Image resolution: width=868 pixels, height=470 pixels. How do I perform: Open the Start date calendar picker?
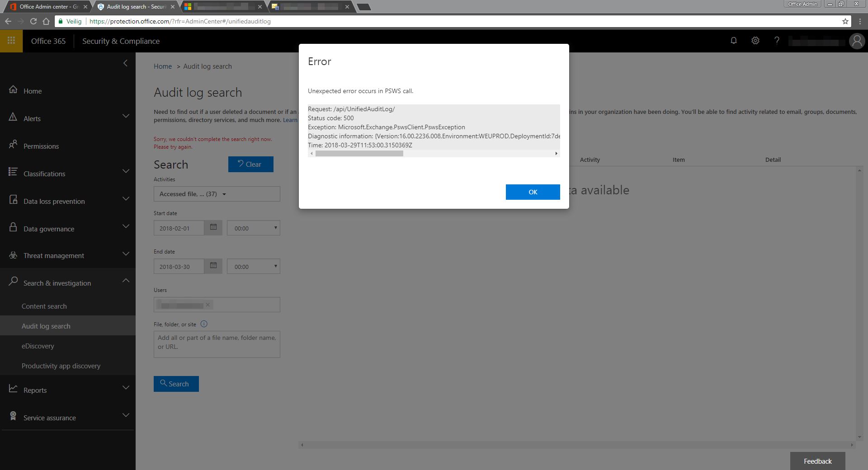click(213, 228)
